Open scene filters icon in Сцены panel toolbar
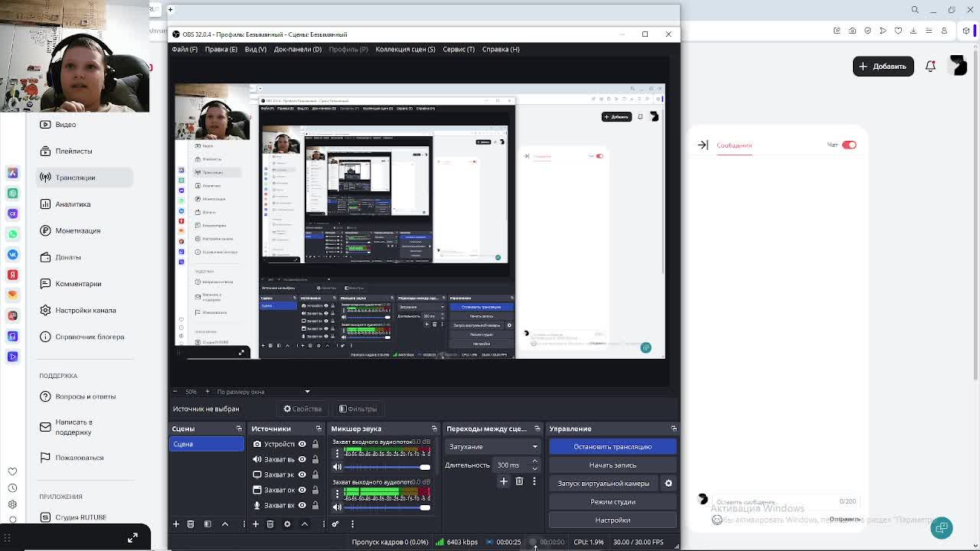This screenshot has height=551, width=980. click(207, 524)
